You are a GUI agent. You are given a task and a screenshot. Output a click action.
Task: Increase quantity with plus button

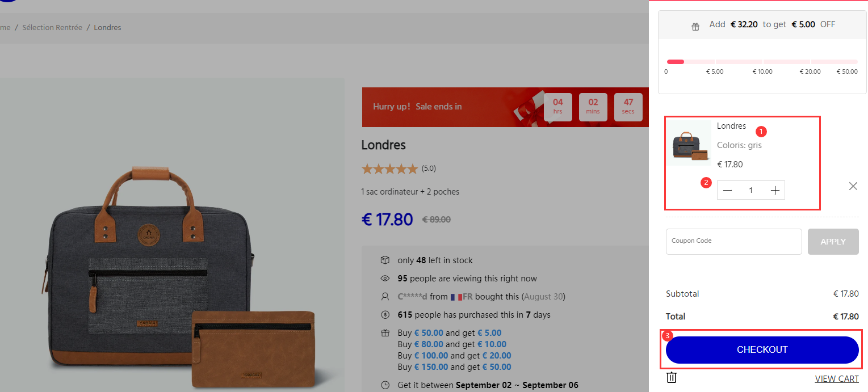click(x=775, y=191)
